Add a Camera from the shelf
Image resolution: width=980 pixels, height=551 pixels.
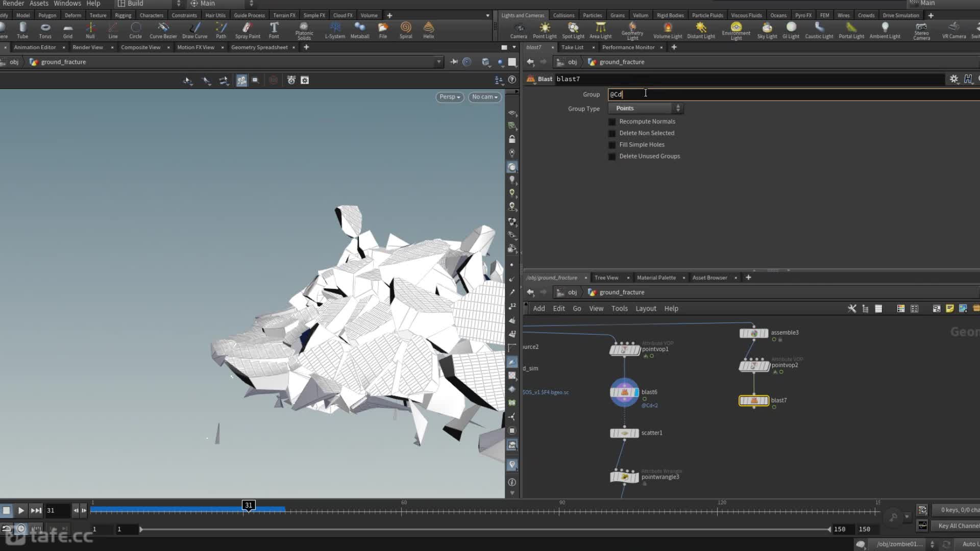point(519,30)
